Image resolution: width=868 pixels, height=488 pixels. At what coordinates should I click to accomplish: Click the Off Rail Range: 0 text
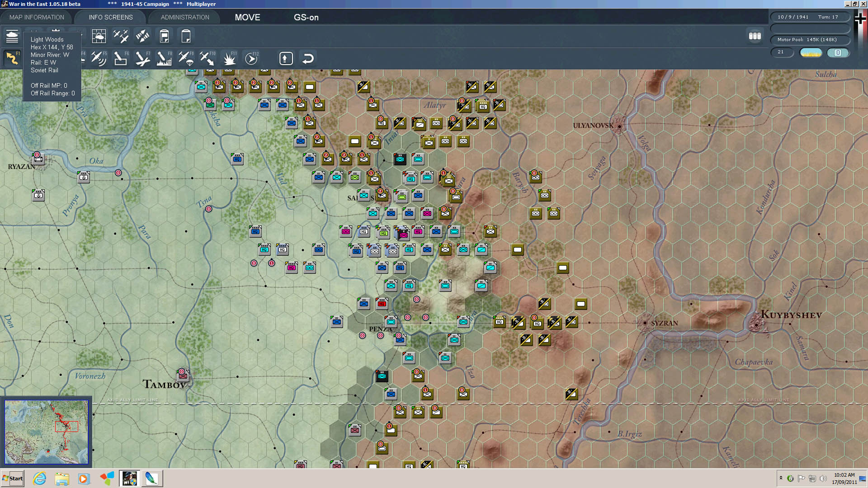(53, 94)
